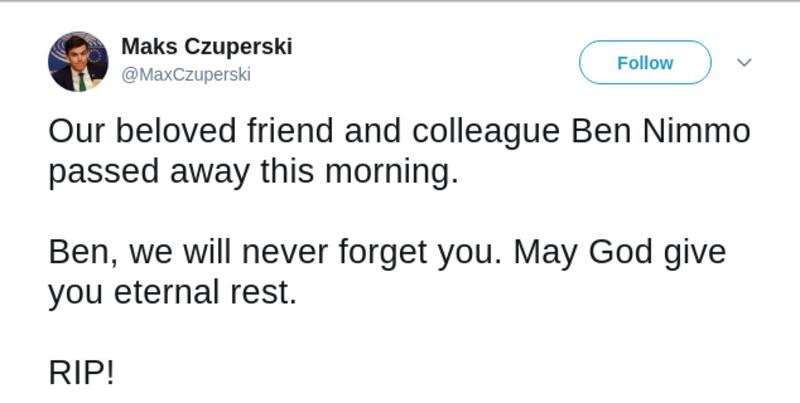
Task: Select the 'passed away this morning' line
Action: click(x=252, y=172)
